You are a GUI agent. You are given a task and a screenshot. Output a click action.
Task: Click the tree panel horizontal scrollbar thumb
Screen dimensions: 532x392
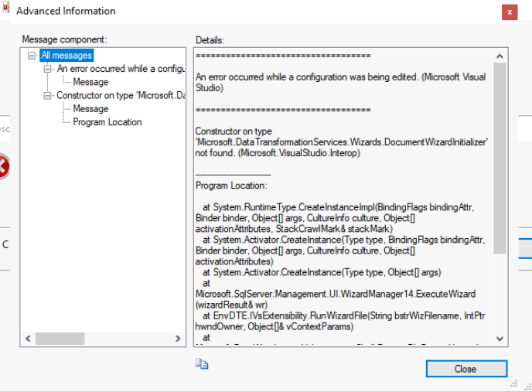tap(60, 339)
